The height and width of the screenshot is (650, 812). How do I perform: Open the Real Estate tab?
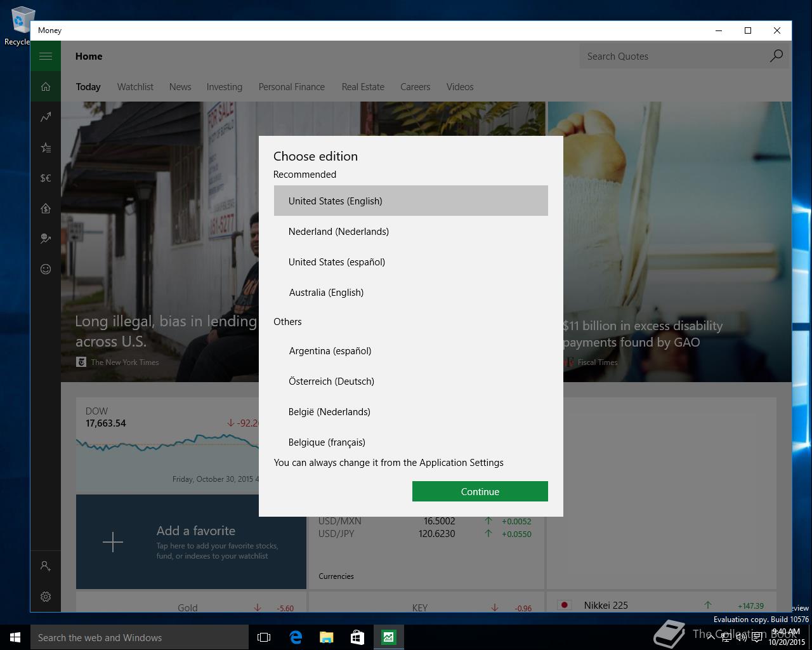coord(363,87)
